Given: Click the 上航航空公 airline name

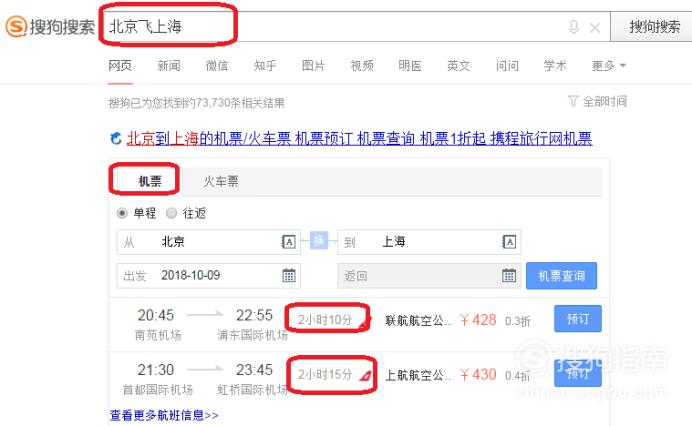Looking at the screenshot, I should click(x=418, y=375).
